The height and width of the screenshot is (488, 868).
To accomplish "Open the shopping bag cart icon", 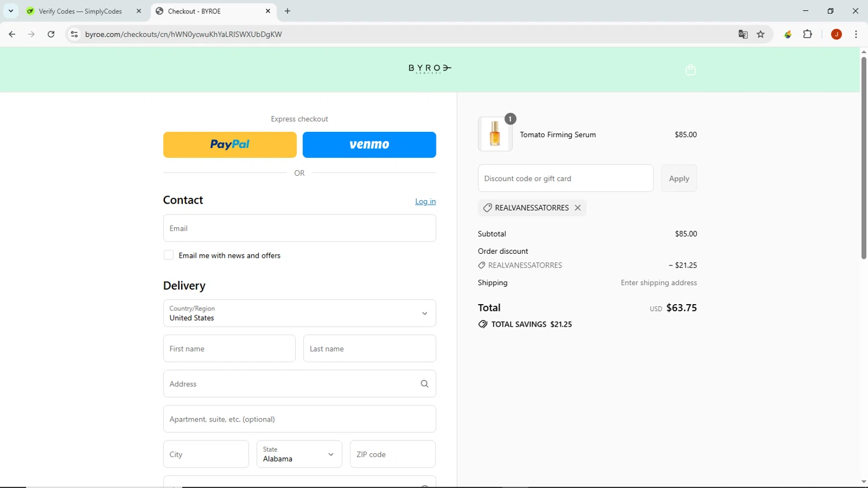I will (690, 69).
